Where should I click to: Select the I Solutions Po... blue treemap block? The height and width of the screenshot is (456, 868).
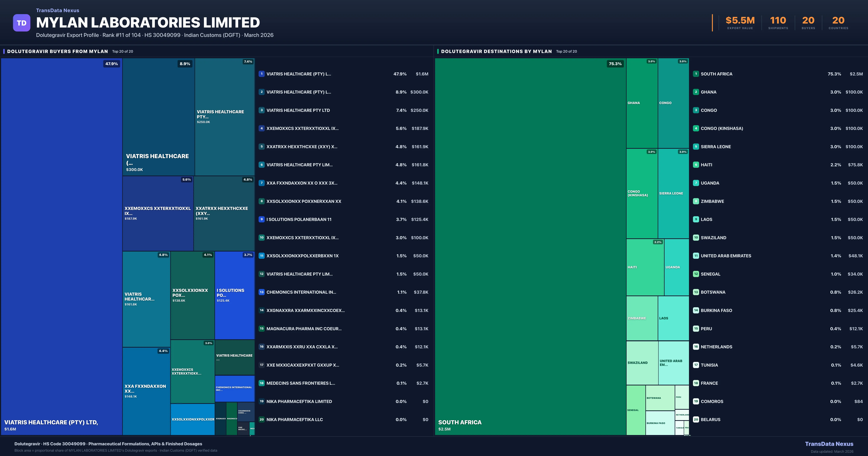[x=235, y=295]
